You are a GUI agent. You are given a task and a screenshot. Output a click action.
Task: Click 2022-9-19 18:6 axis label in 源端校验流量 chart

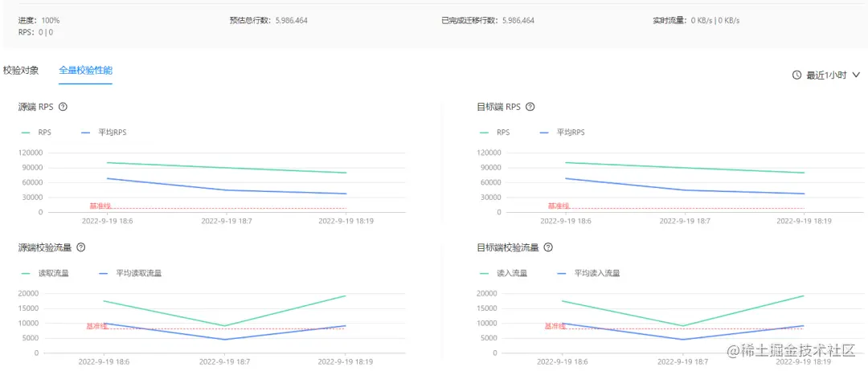pyautogui.click(x=104, y=361)
